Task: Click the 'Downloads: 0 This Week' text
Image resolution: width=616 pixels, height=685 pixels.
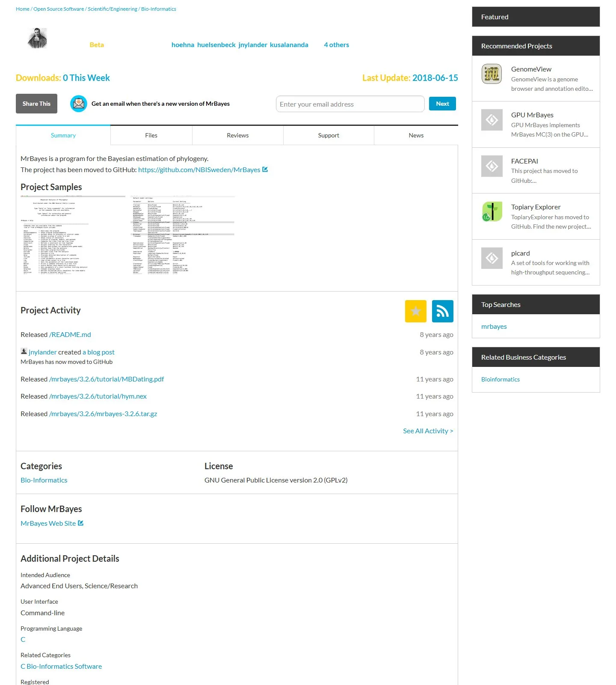Action: click(x=63, y=78)
